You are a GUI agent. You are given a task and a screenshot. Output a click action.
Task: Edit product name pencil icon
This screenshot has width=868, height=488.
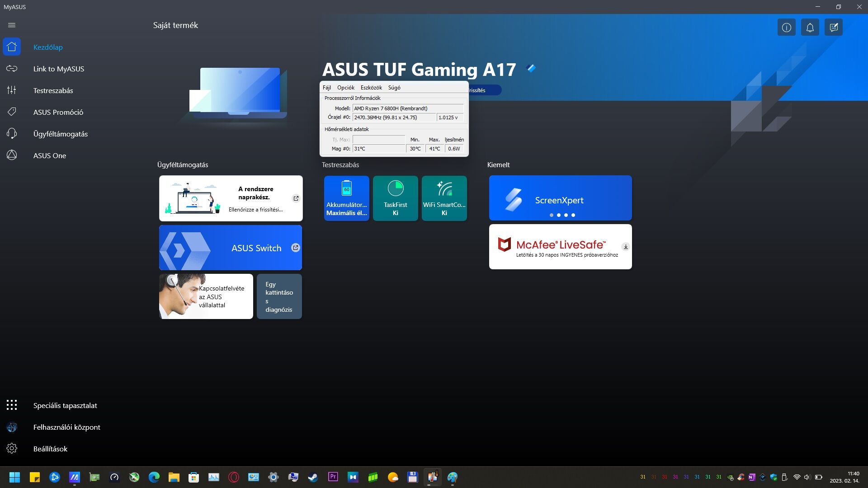532,68
